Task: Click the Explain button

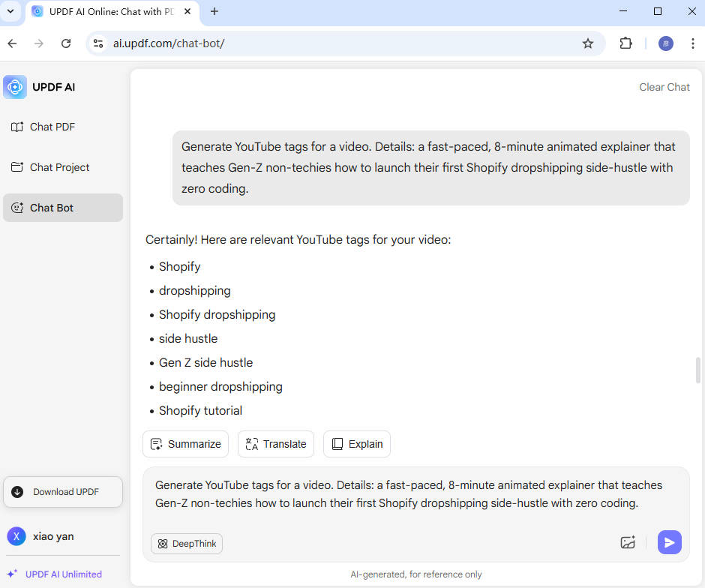Action: (x=357, y=444)
